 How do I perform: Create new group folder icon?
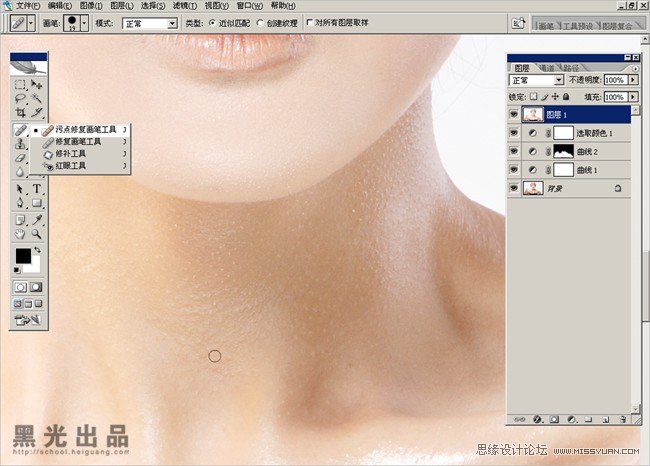coord(588,420)
